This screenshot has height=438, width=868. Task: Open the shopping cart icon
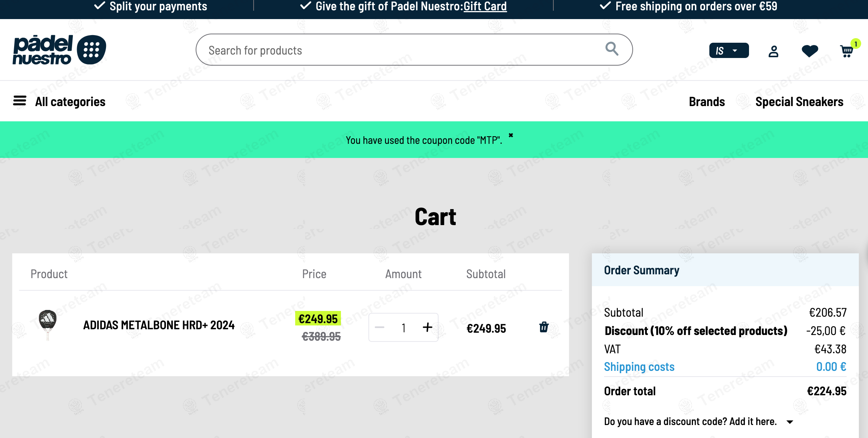point(847,51)
